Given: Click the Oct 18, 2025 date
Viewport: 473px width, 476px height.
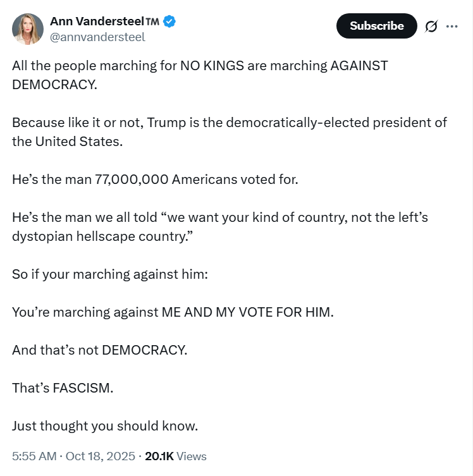Looking at the screenshot, I should pos(101,456).
